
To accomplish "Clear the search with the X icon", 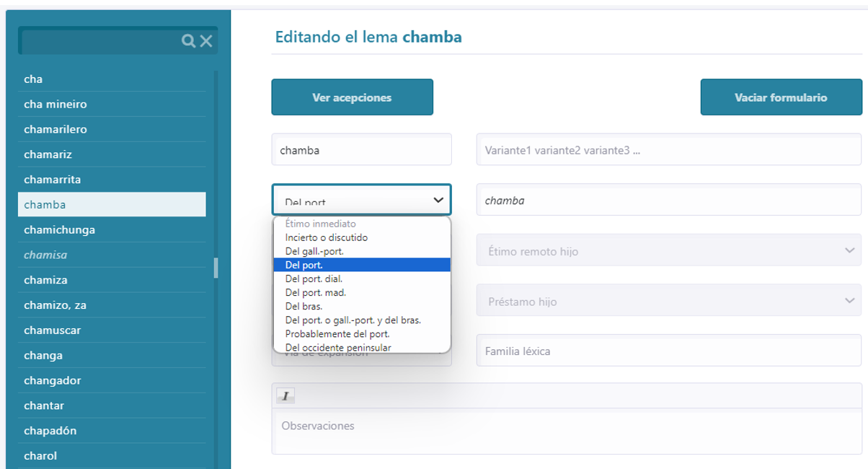I will (206, 41).
